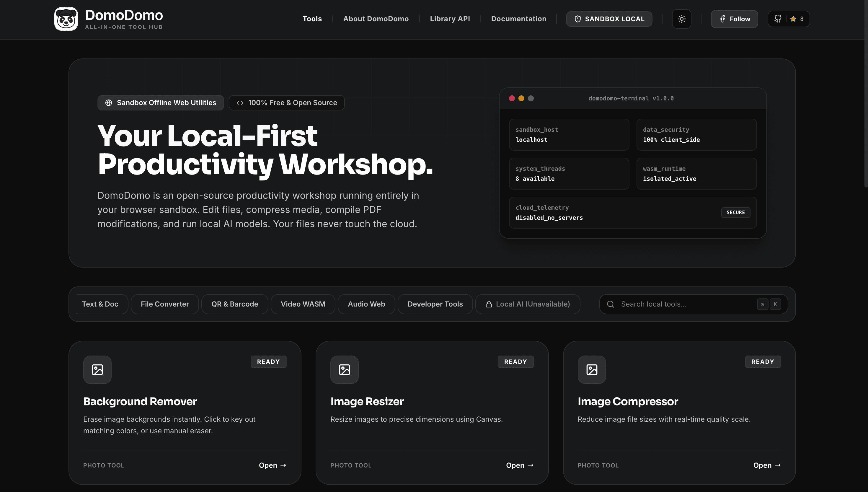Click the DomoDomo panda logo
Image resolution: width=868 pixels, height=492 pixels.
tap(66, 19)
